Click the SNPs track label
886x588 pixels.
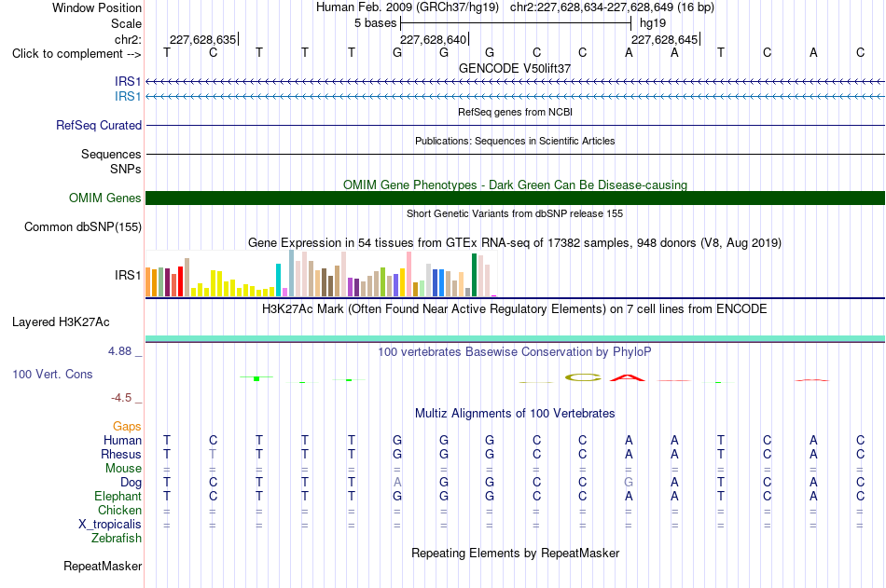(x=126, y=169)
